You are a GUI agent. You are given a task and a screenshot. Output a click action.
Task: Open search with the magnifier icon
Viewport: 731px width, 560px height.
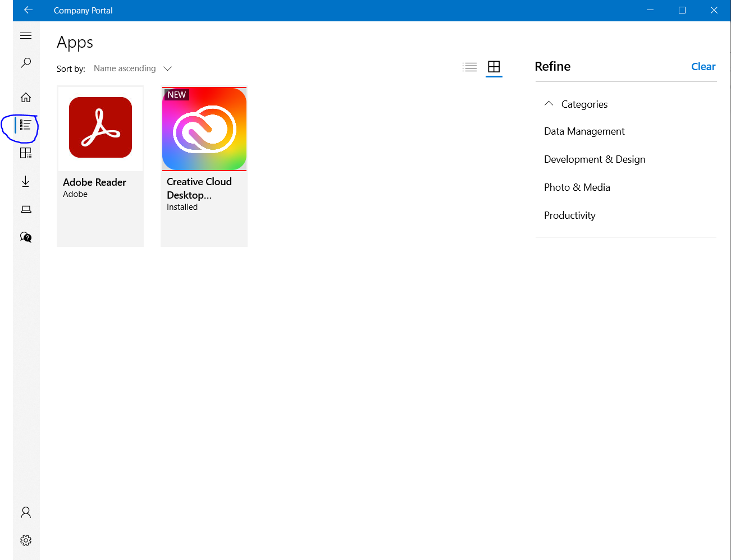26,63
